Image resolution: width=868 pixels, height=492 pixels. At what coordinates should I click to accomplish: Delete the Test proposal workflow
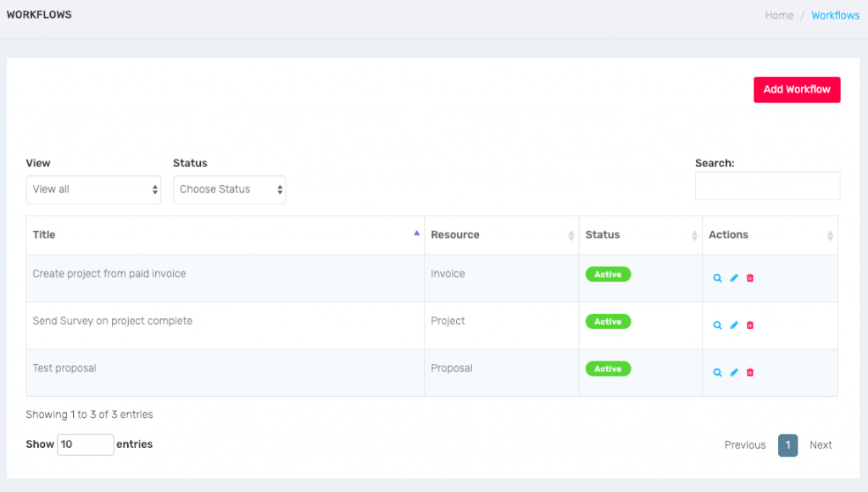coord(750,372)
